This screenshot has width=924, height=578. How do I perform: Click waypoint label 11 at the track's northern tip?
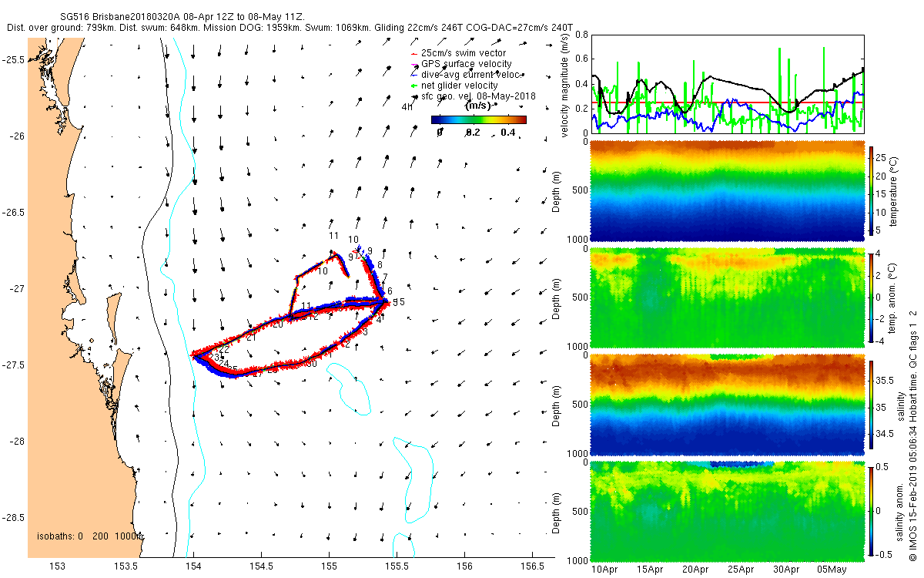point(333,236)
